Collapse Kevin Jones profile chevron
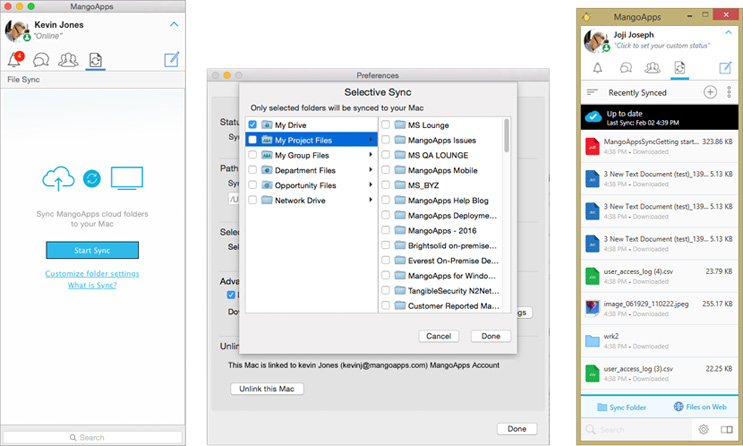The image size is (743, 446). [x=174, y=24]
